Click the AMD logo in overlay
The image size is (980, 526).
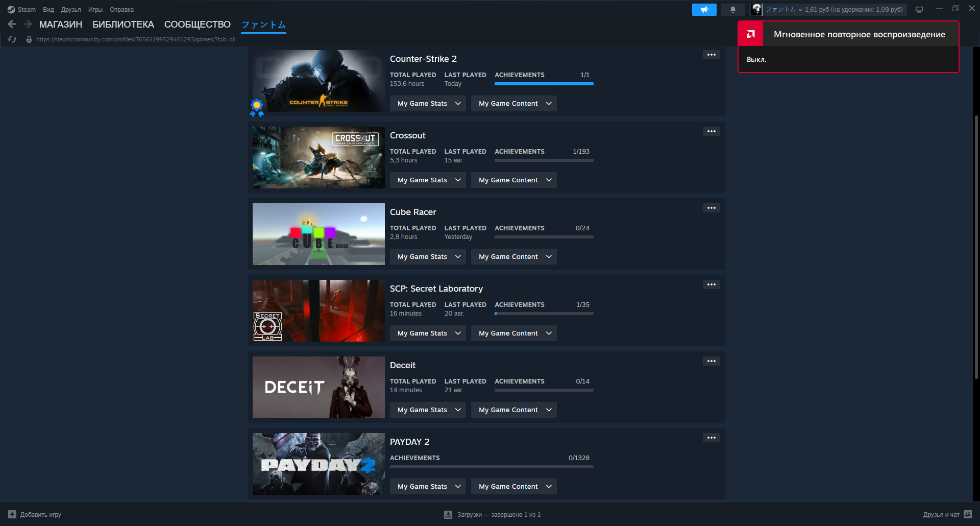point(751,34)
